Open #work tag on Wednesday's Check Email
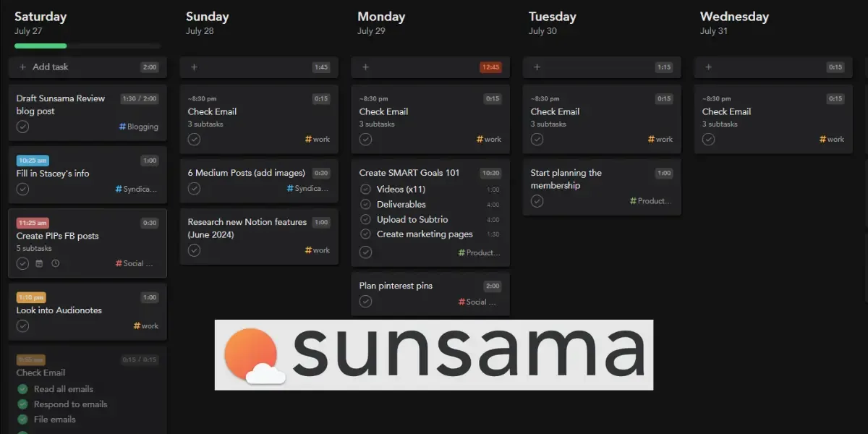This screenshot has width=868, height=434. pos(832,140)
